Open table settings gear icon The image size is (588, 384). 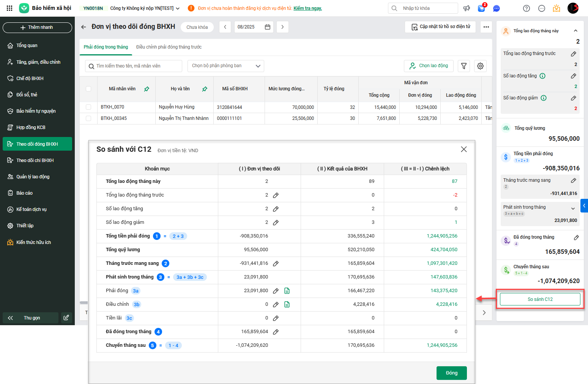480,66
